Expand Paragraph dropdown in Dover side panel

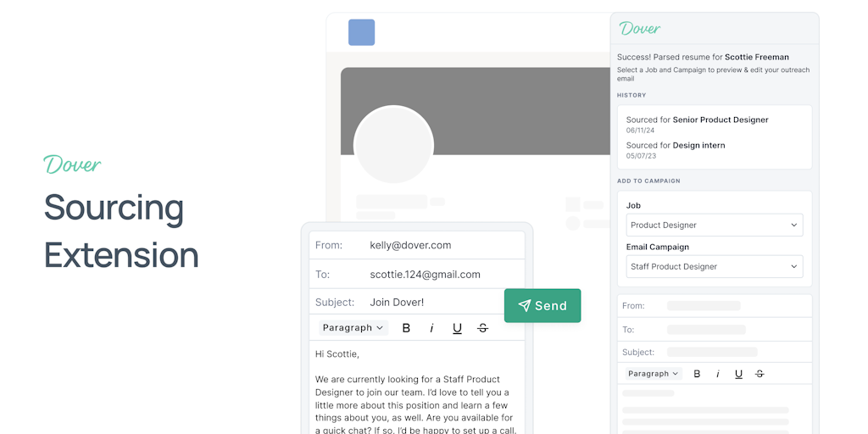[654, 374]
